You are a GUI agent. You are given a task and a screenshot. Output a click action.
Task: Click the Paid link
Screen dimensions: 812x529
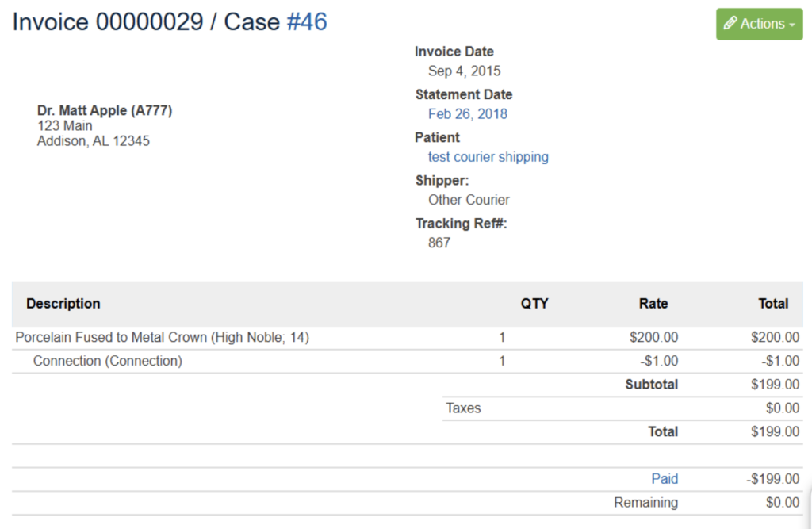click(665, 478)
